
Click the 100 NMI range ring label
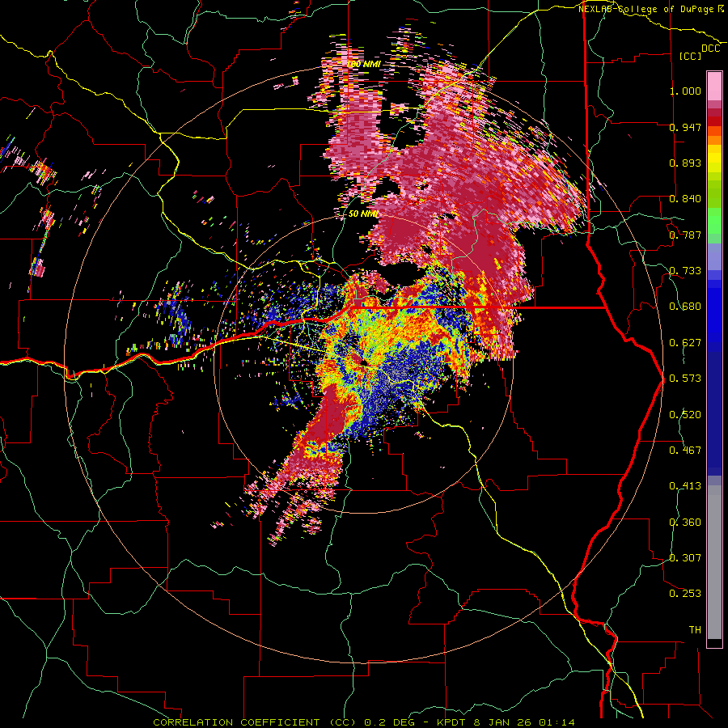pos(364,64)
